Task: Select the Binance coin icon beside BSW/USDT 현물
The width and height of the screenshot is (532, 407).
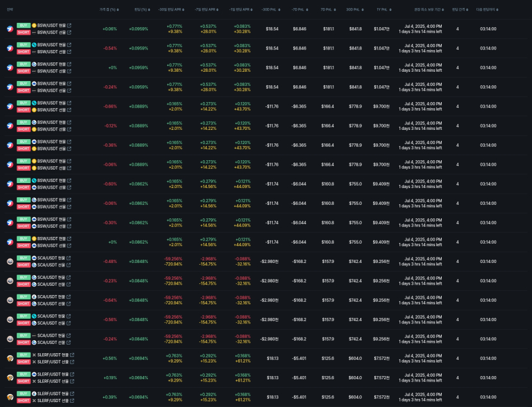Action: coord(34,25)
